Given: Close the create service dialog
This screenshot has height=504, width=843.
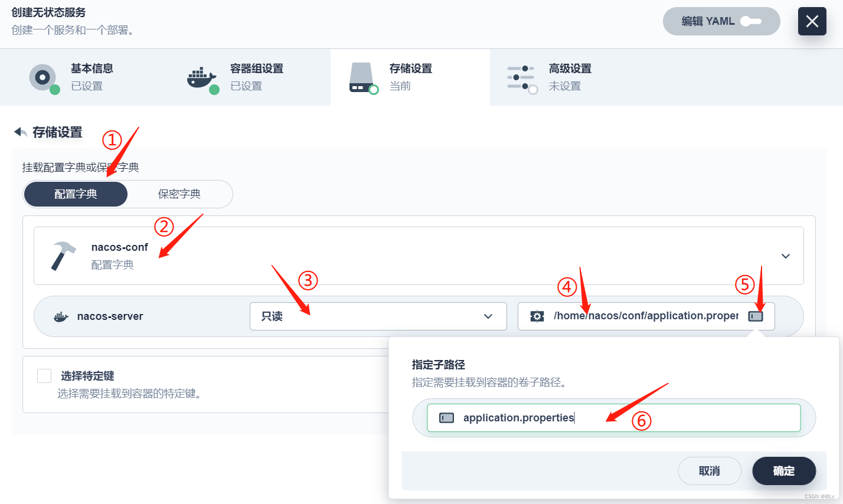Looking at the screenshot, I should (x=812, y=21).
